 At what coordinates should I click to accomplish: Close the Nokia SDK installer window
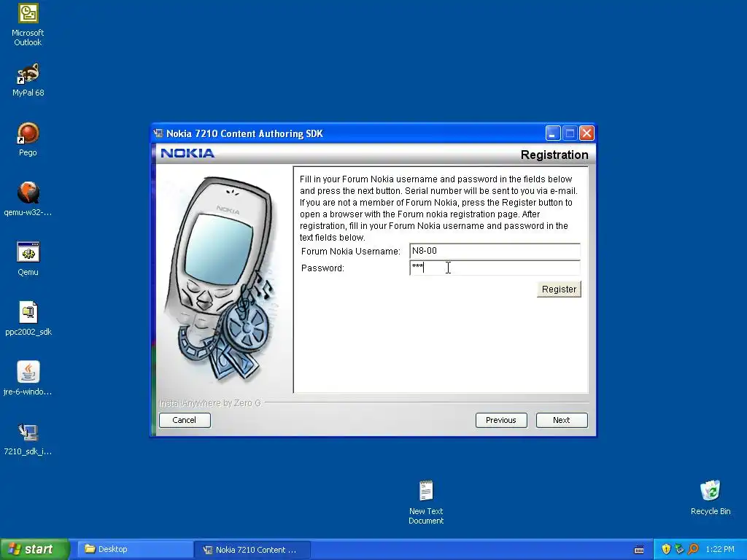(587, 133)
